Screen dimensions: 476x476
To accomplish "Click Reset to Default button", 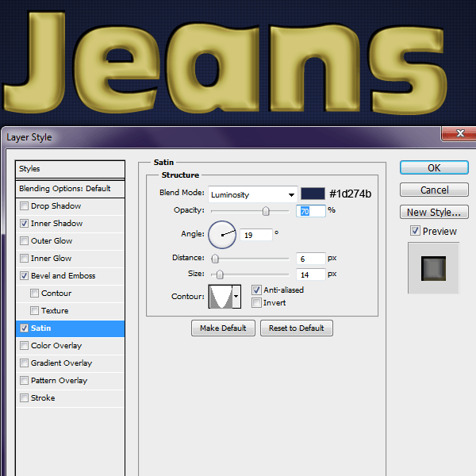I will pyautogui.click(x=296, y=328).
